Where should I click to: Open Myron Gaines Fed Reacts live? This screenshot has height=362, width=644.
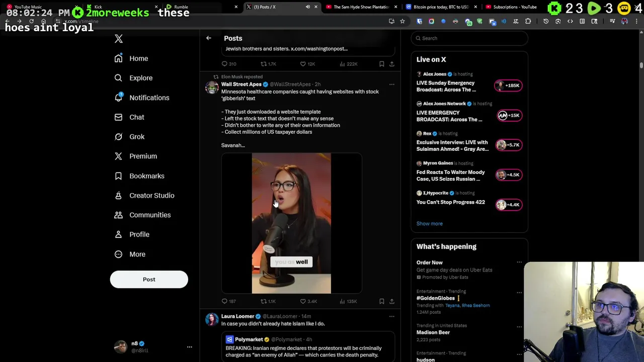click(450, 175)
